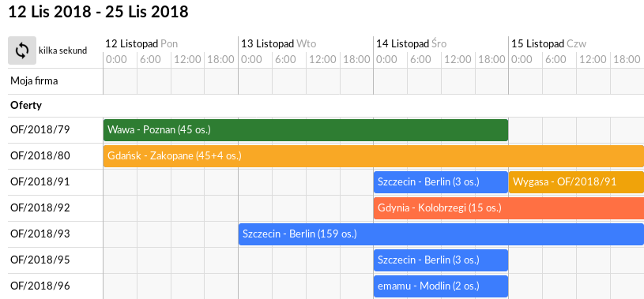Open Szczecin - Berlin (3 os.) in OF/2018/91 row
The height and width of the screenshot is (299, 644).
coord(441,182)
